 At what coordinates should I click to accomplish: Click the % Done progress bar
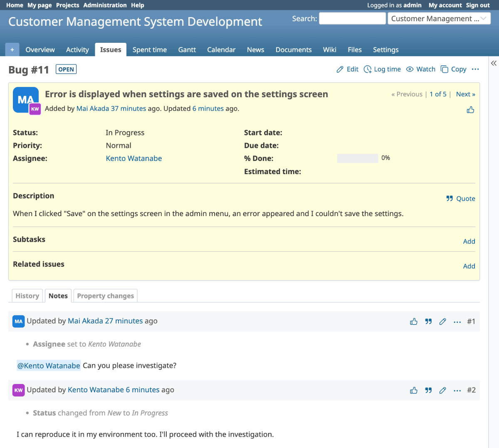click(357, 158)
